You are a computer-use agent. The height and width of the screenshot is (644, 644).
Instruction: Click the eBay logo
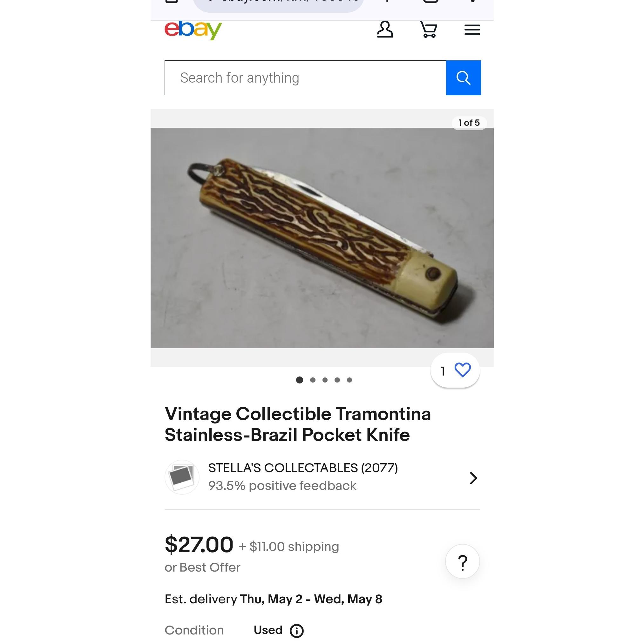pos(193,30)
